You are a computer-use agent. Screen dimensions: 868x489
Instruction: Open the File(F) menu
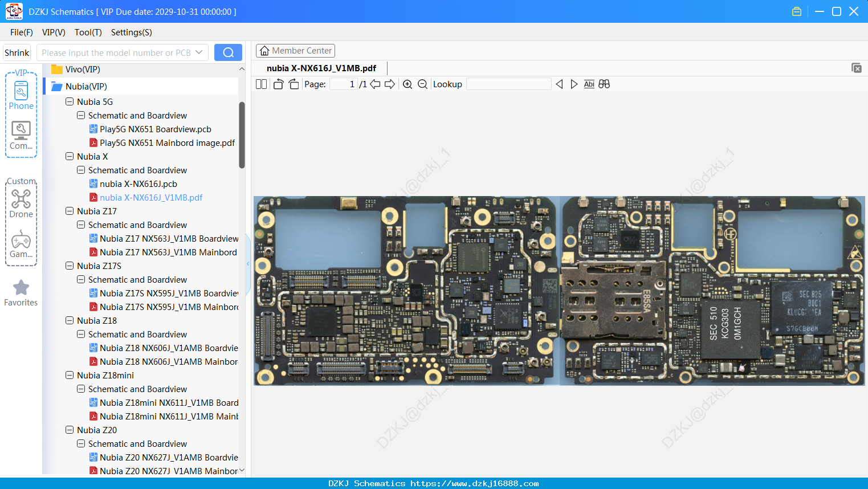(22, 32)
